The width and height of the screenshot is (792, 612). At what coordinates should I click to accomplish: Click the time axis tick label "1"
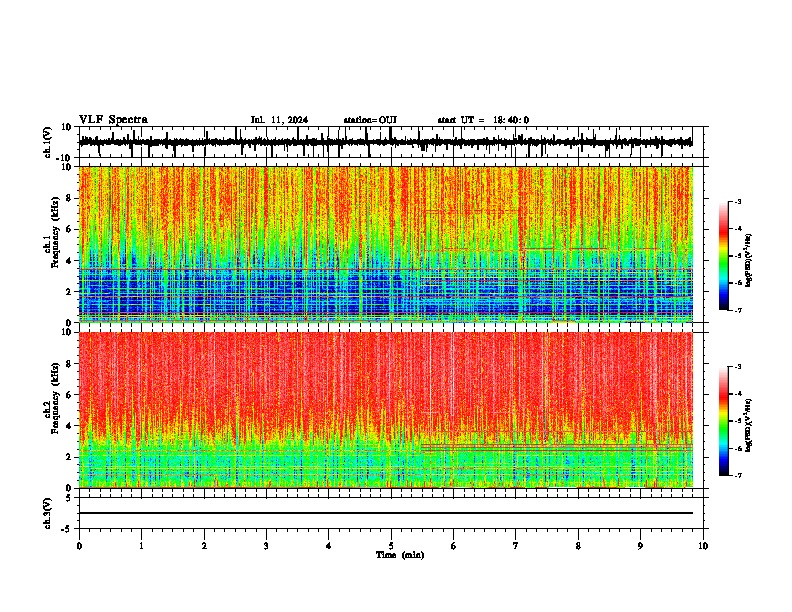[141, 546]
